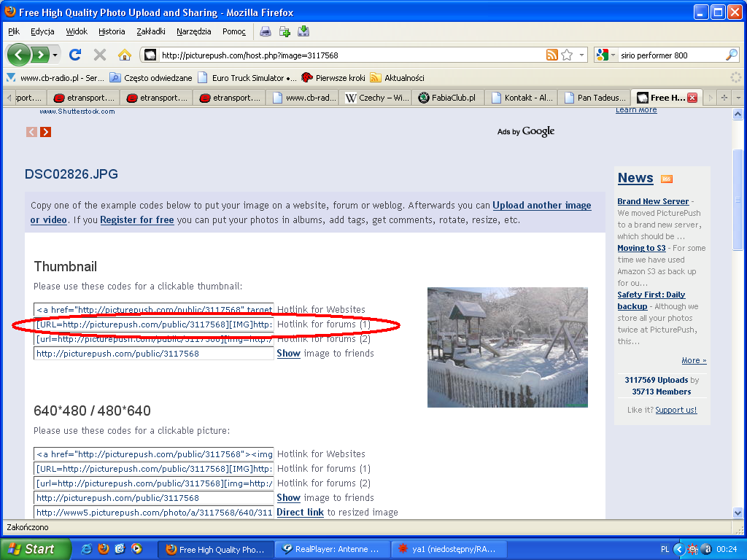Click the Upload another image link
The width and height of the screenshot is (747, 560).
pyautogui.click(x=541, y=206)
